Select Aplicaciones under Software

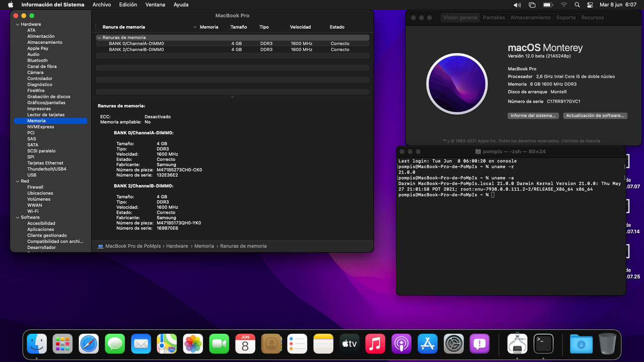tap(41, 229)
